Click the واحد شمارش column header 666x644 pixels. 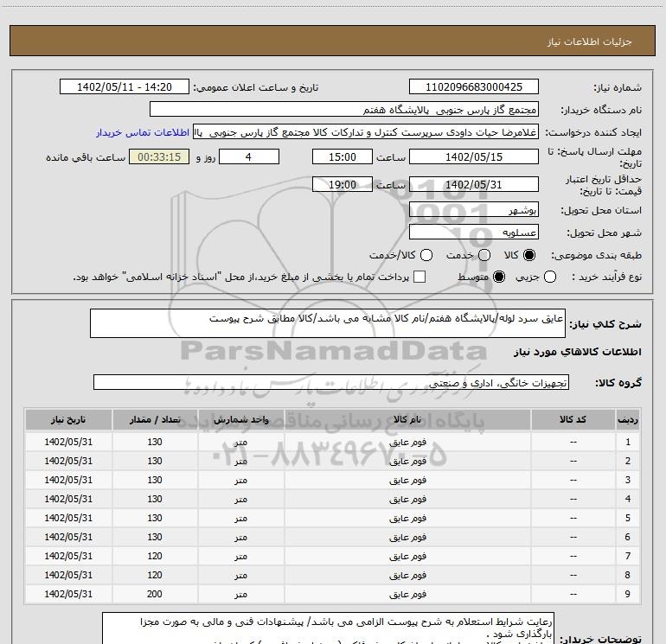coord(240,420)
